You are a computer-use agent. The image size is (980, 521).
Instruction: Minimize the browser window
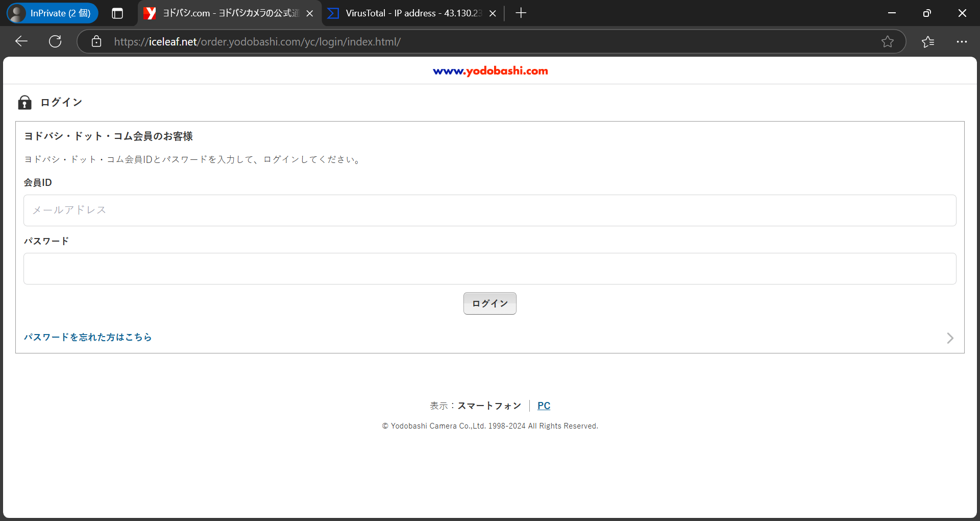click(892, 13)
